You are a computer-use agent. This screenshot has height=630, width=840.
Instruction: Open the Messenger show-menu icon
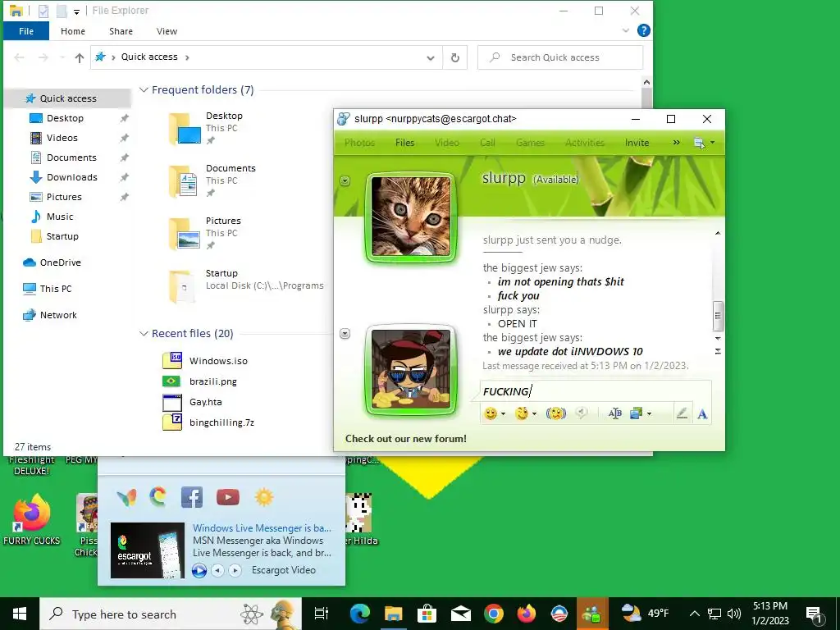704,143
